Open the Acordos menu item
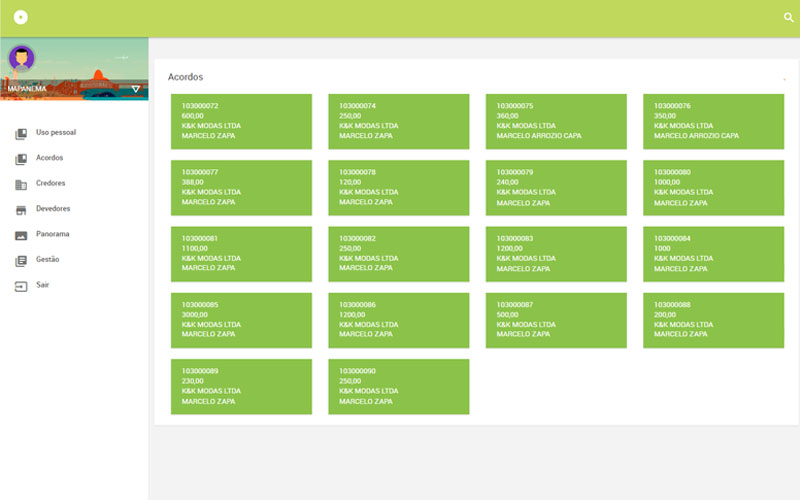The image size is (800, 500). [50, 158]
